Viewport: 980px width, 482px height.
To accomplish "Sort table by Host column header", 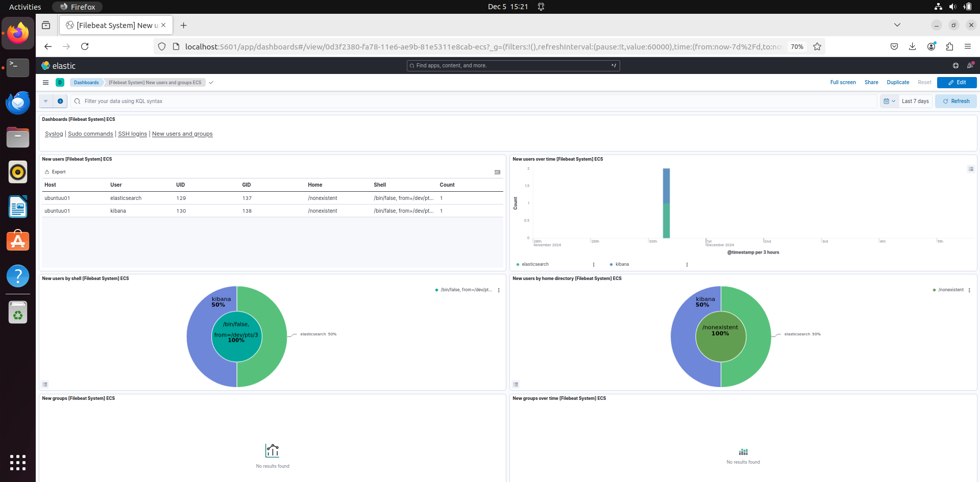I will click(x=50, y=185).
